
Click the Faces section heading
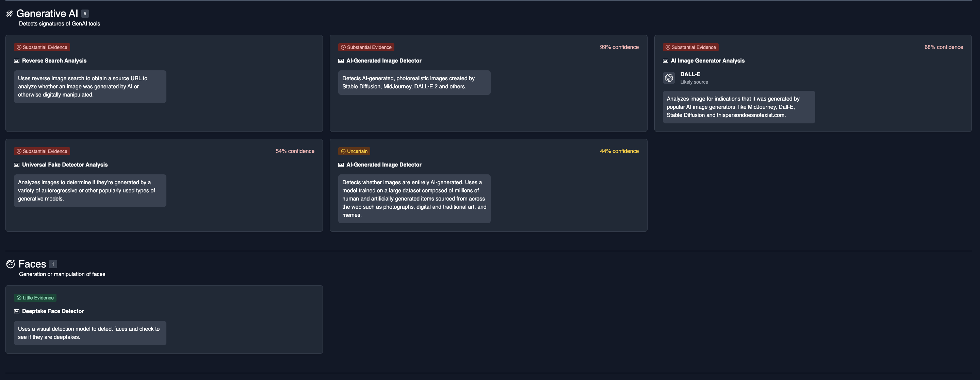pos(32,264)
